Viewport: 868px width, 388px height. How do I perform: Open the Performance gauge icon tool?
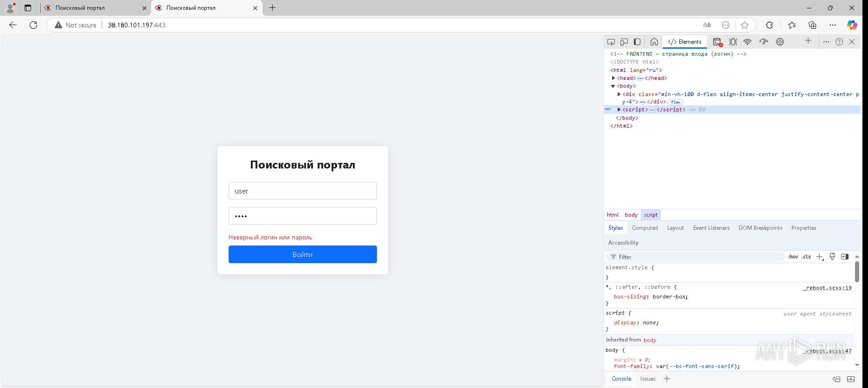point(764,42)
